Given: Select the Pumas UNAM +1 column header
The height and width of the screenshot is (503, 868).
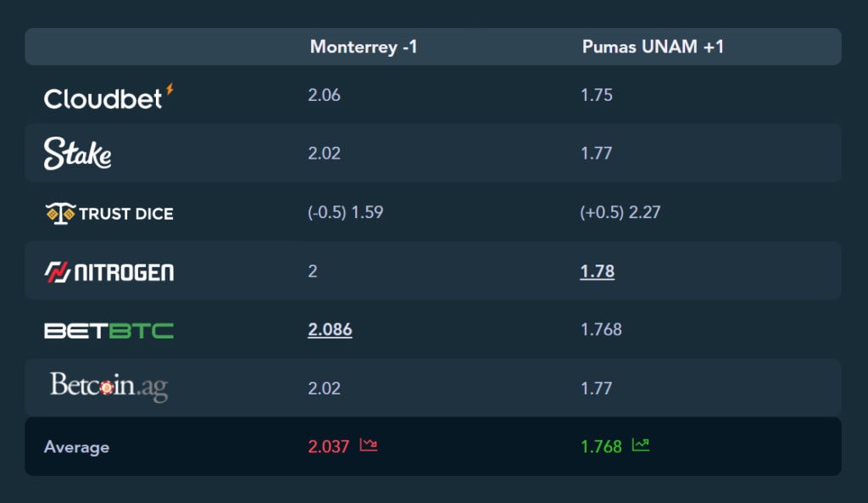Looking at the screenshot, I should point(653,47).
